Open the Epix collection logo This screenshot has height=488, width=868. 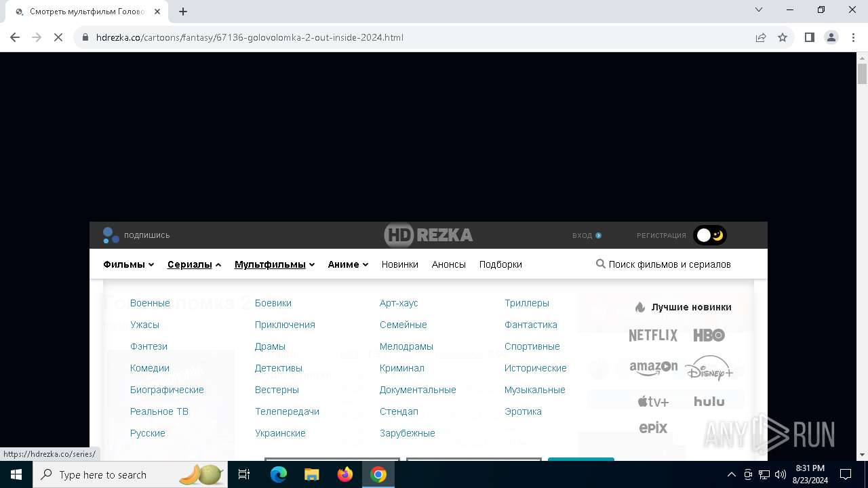[653, 428]
